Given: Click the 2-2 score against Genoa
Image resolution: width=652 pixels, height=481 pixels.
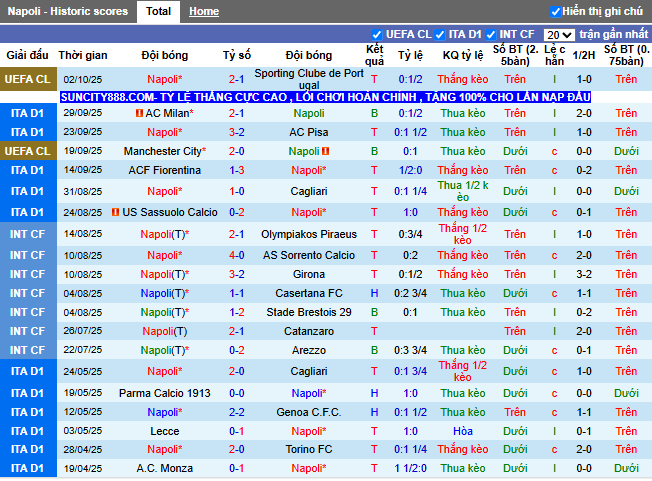Looking at the screenshot, I should click(x=237, y=412).
